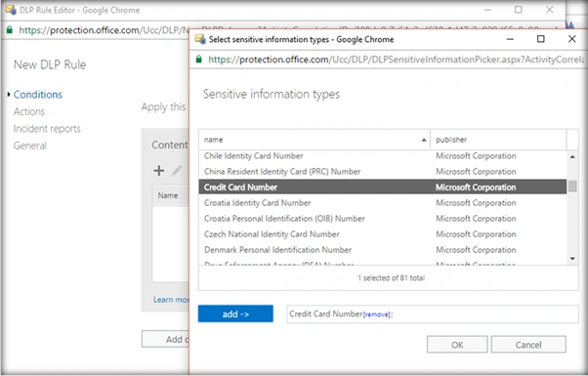588x376 pixels.
Task: Select Croatia Personal Identification (OIB) Number row
Action: [x=383, y=219]
